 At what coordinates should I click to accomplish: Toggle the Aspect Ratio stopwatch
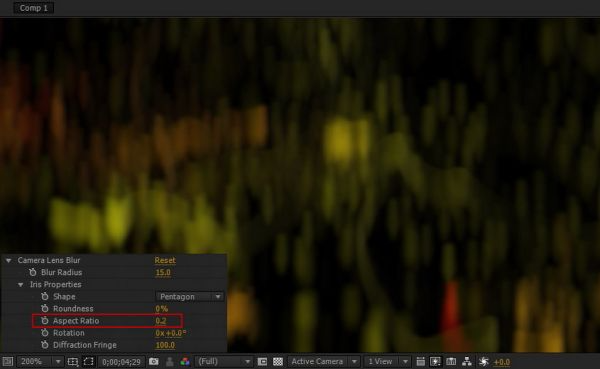(45, 321)
